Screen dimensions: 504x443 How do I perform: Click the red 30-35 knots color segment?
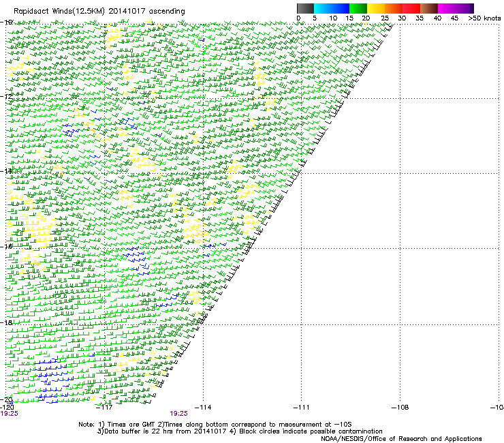point(411,8)
